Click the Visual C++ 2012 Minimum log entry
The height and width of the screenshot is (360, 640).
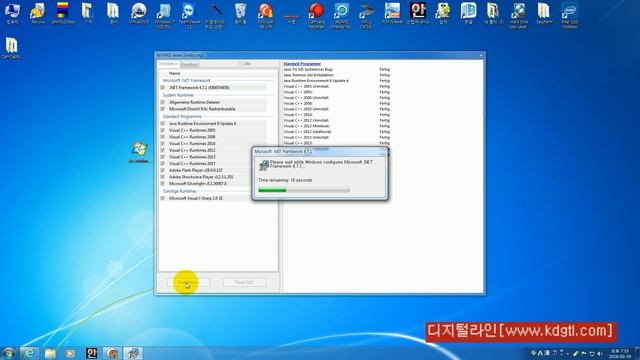pyautogui.click(x=306, y=126)
